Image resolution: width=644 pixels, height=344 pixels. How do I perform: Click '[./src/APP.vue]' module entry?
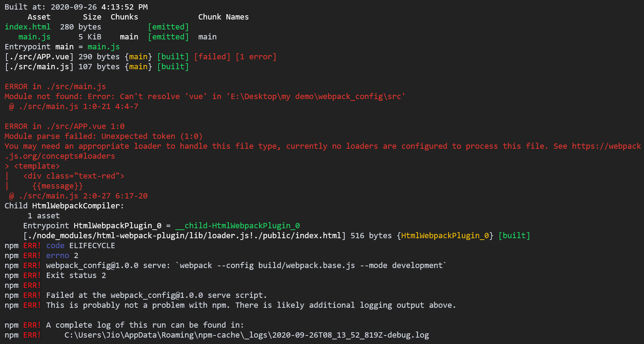pyautogui.click(x=39, y=57)
